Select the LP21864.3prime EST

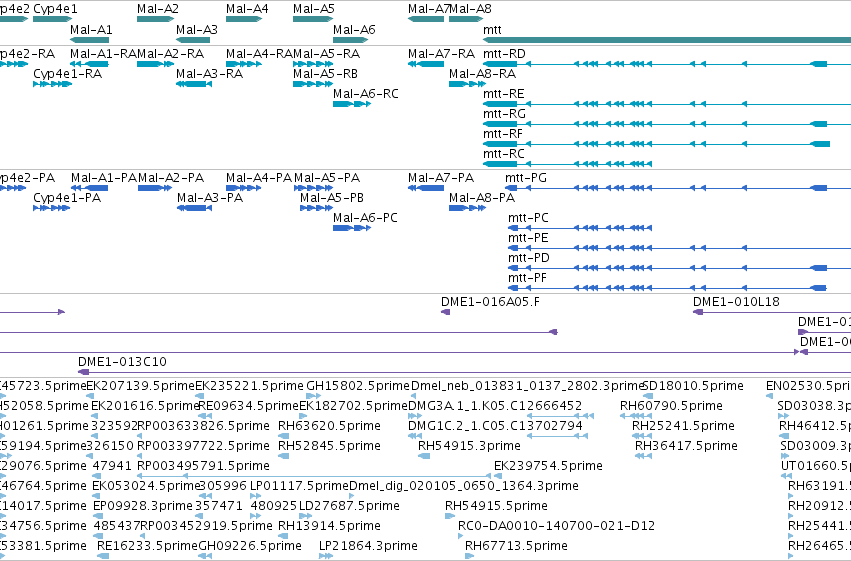click(326, 556)
